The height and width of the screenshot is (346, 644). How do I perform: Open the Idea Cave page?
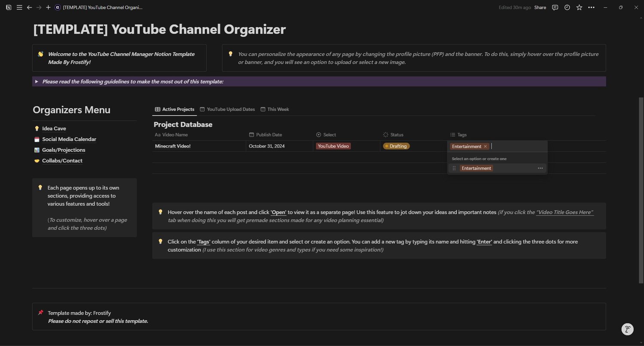(x=54, y=129)
